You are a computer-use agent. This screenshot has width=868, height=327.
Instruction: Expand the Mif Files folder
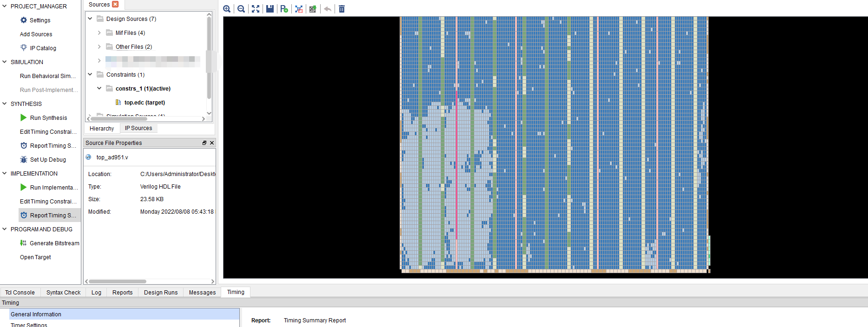(99, 33)
